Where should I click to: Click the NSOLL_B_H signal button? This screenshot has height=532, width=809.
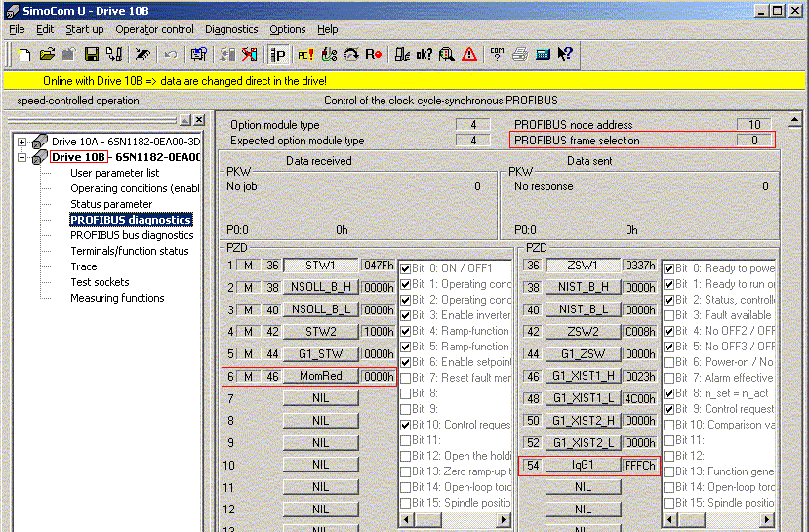(x=320, y=287)
